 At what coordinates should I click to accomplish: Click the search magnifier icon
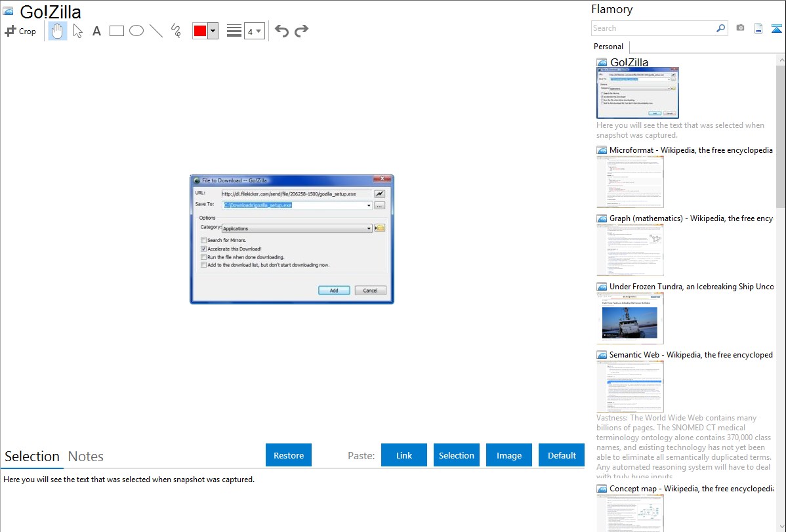(721, 28)
